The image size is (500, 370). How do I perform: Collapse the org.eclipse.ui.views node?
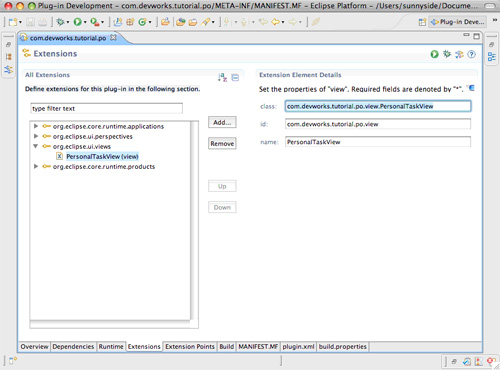(x=36, y=146)
